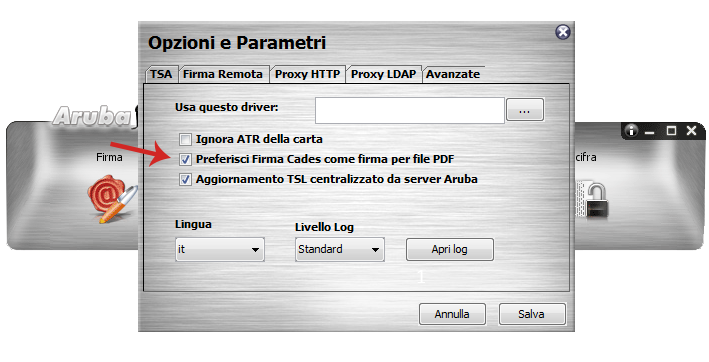Close the Aruba main window

coord(691,131)
